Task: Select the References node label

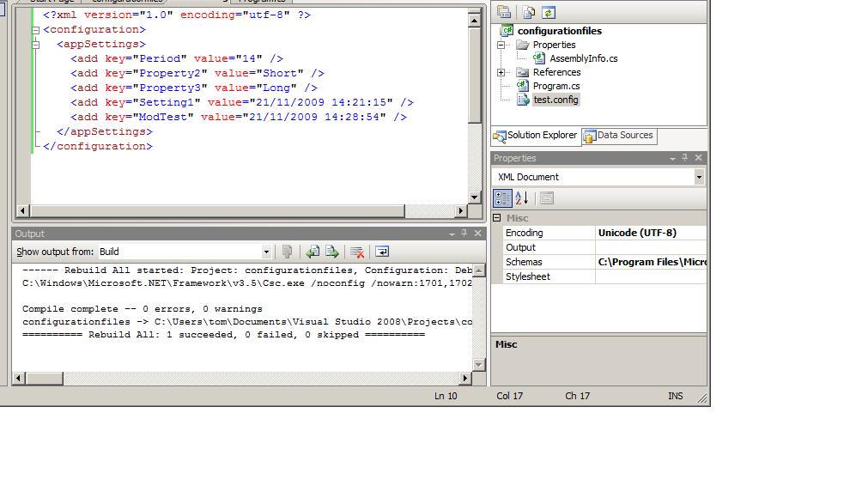Action: (x=557, y=72)
